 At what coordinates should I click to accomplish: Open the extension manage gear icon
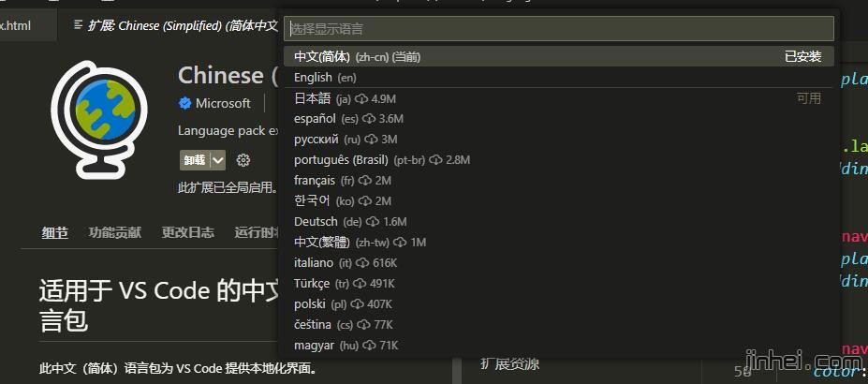tap(243, 160)
